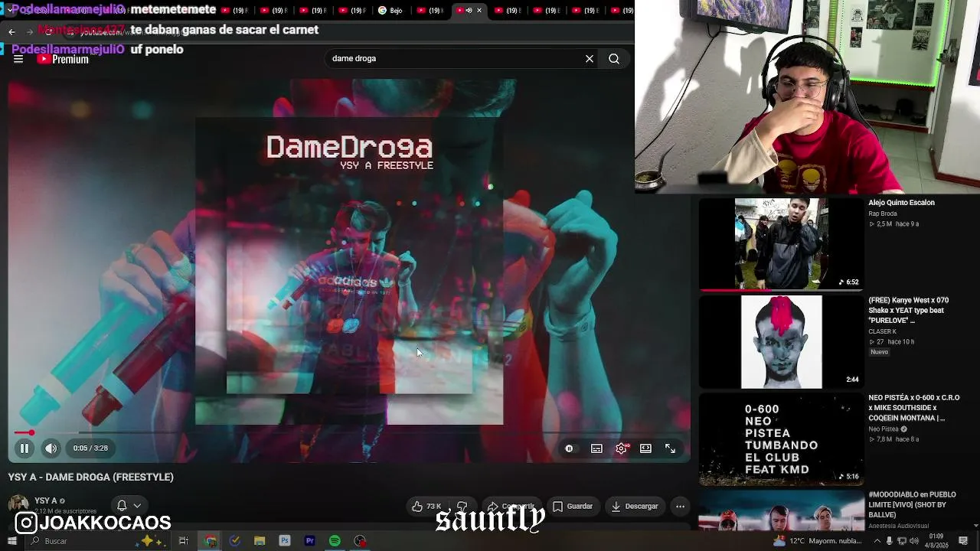Launch Photoshop from the taskbar

[x=285, y=541]
